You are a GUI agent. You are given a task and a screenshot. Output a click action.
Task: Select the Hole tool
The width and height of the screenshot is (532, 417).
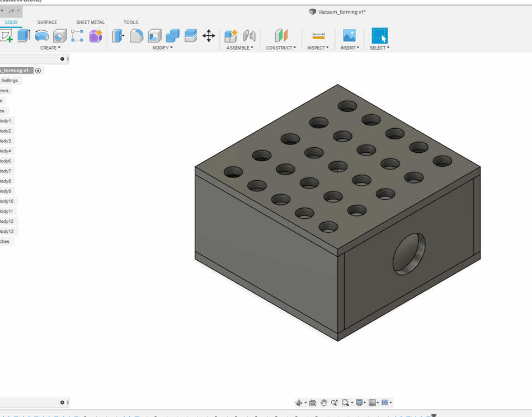(60, 36)
